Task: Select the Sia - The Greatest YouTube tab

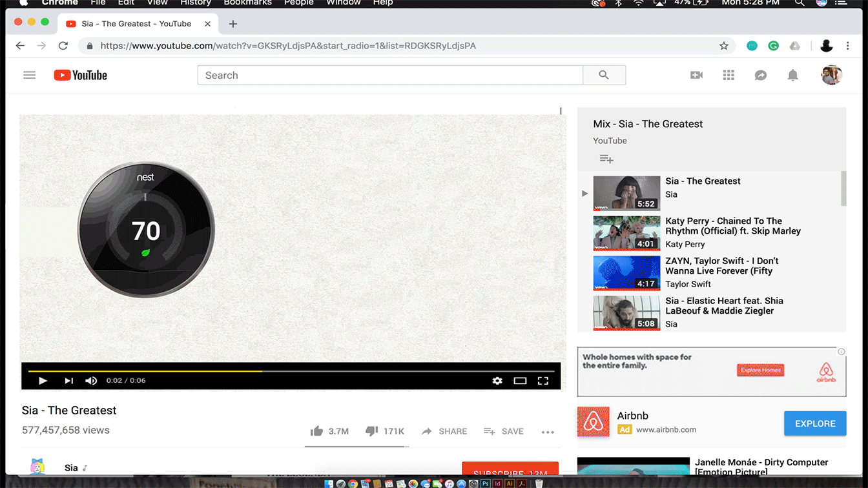Action: pos(138,24)
